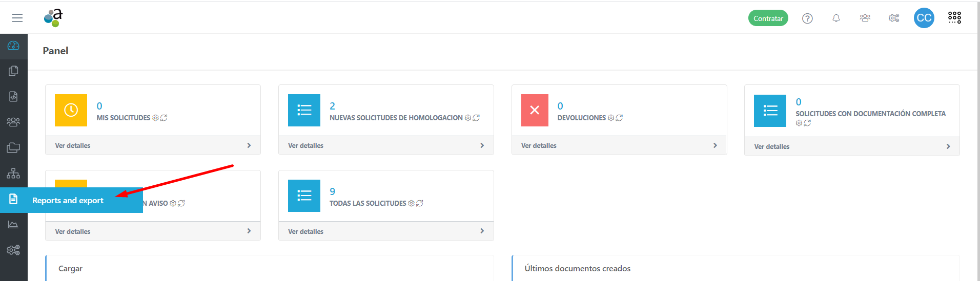This screenshot has height=281, width=980.
Task: Click the Cargar panel heading
Action: [70, 268]
